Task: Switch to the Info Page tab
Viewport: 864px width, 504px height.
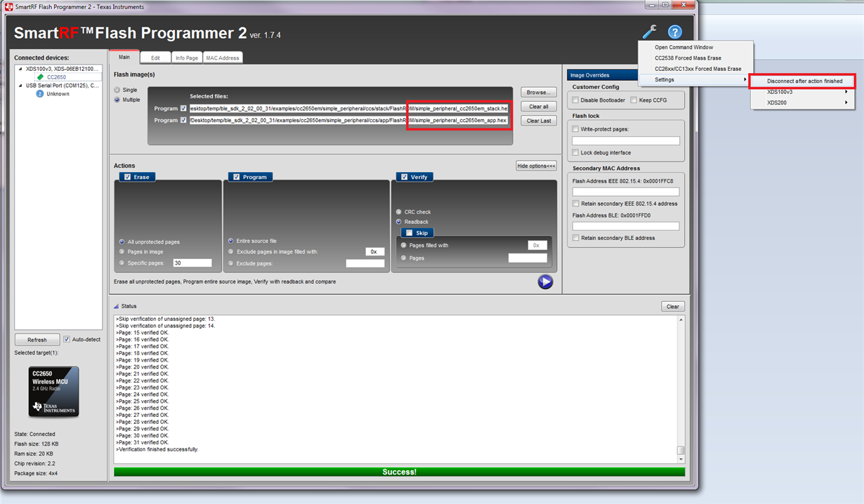Action: point(187,58)
